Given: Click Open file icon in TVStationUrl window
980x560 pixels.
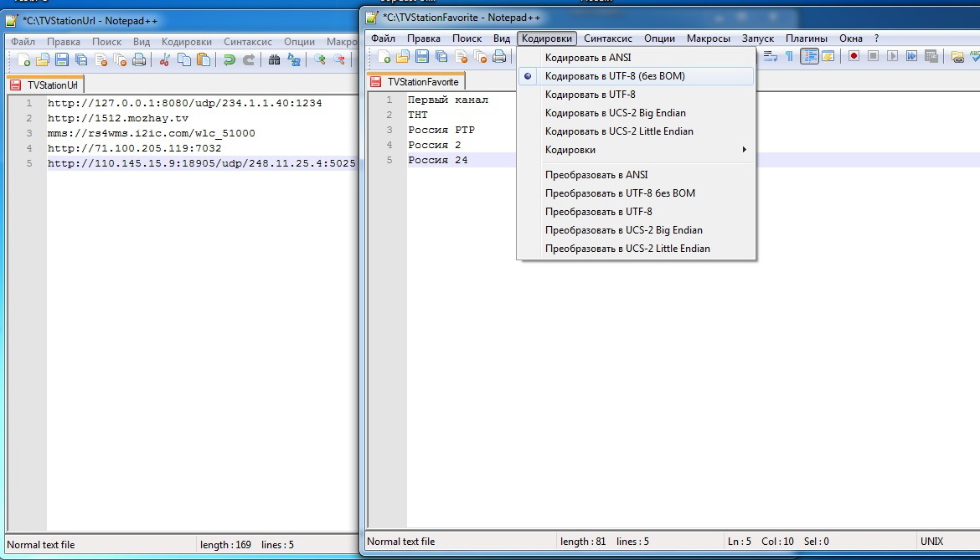Looking at the screenshot, I should (43, 60).
